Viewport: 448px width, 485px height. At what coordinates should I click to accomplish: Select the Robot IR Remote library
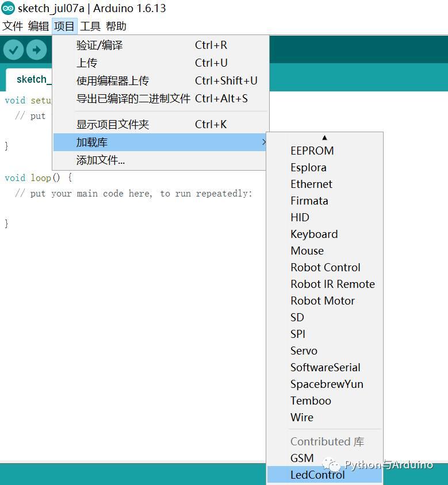324,284
